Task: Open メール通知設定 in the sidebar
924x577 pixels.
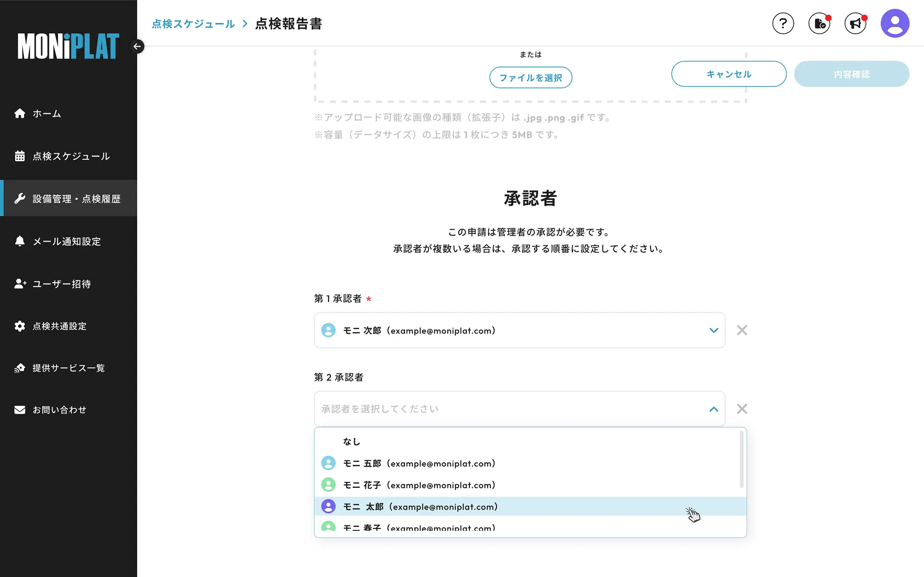Action: coord(68,241)
